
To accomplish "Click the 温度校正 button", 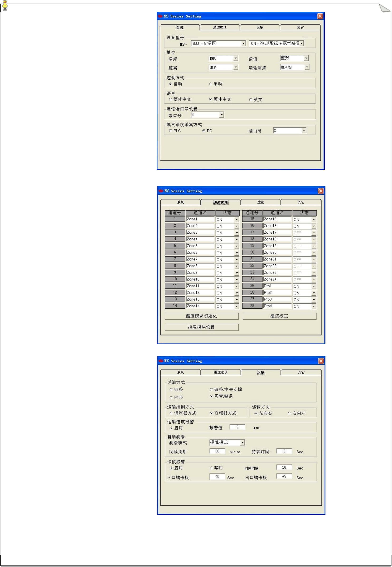I will [279, 316].
